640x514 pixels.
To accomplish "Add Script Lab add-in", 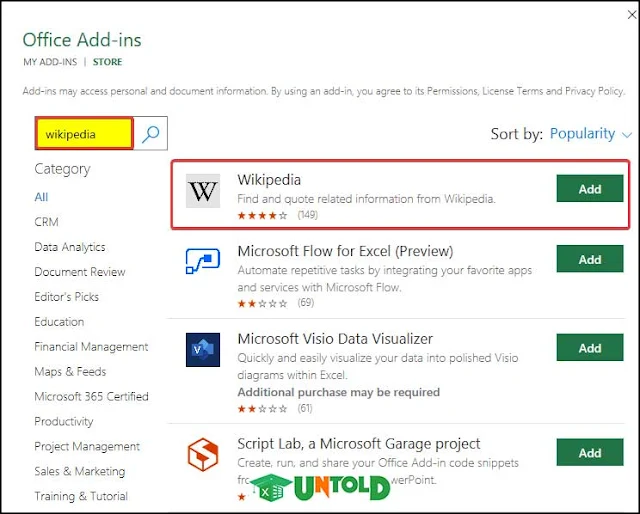I will [x=590, y=452].
